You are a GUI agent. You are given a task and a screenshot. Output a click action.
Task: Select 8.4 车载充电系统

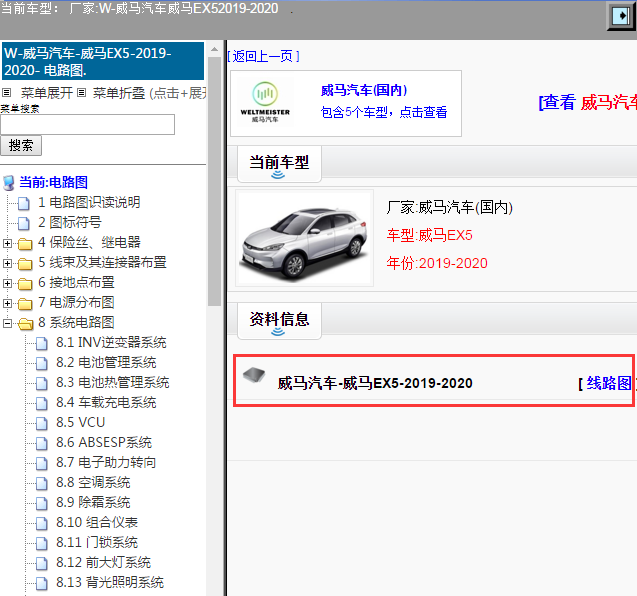(x=106, y=403)
